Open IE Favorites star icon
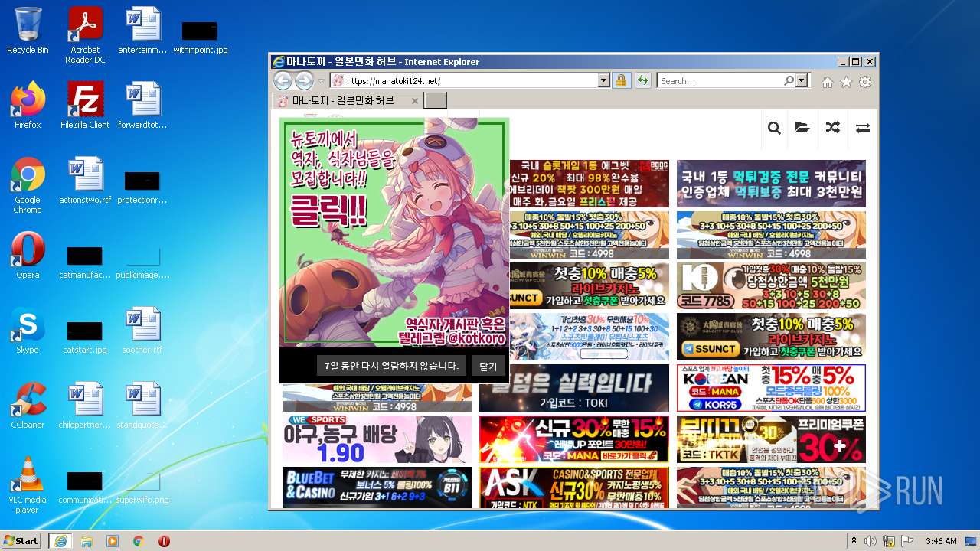The image size is (980, 551). click(x=846, y=82)
